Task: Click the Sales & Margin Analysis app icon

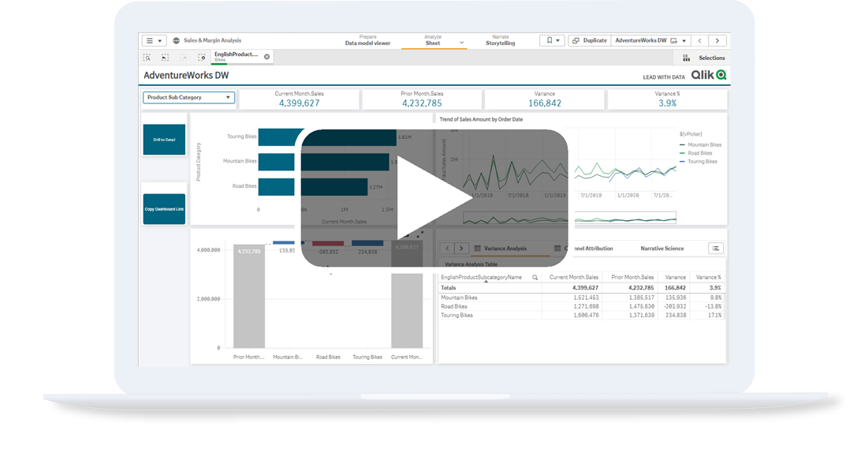Action: click(176, 40)
